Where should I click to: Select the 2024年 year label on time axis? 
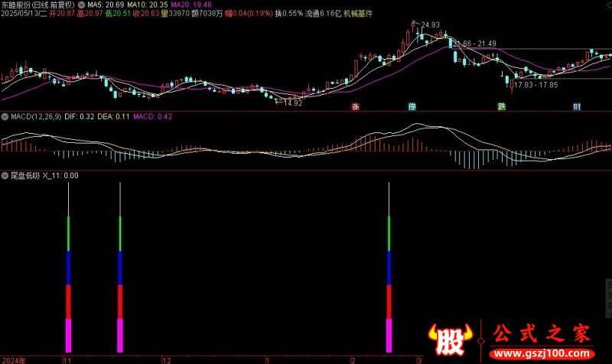click(x=14, y=360)
